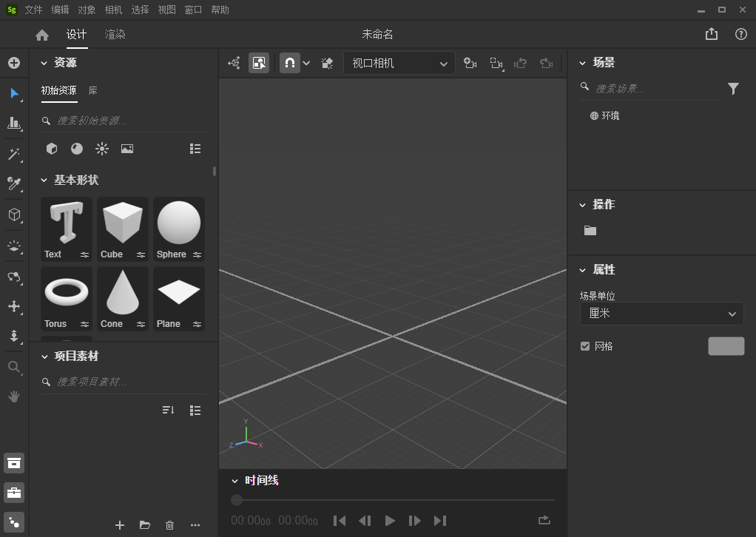Image resolution: width=756 pixels, height=537 pixels.
Task: Select the Hand tool
Action: tap(14, 396)
